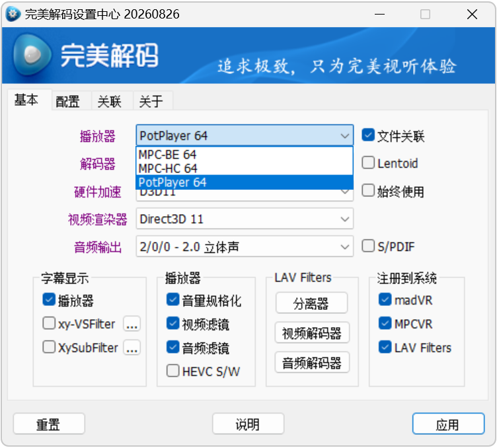Screen dimensions: 497x448
Task: Apply settings with the 应用 button
Action: [x=448, y=424]
